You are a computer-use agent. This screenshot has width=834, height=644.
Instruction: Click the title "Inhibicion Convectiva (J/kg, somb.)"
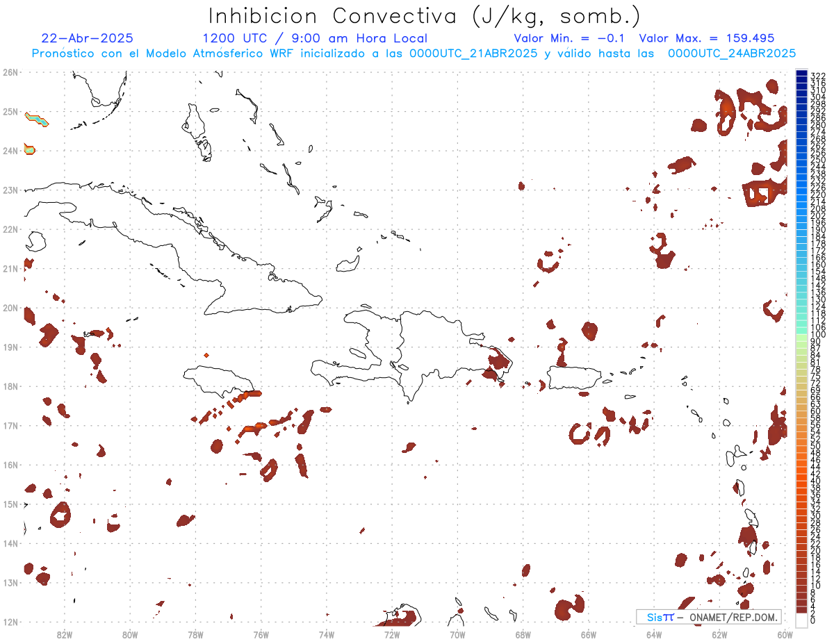(425, 16)
